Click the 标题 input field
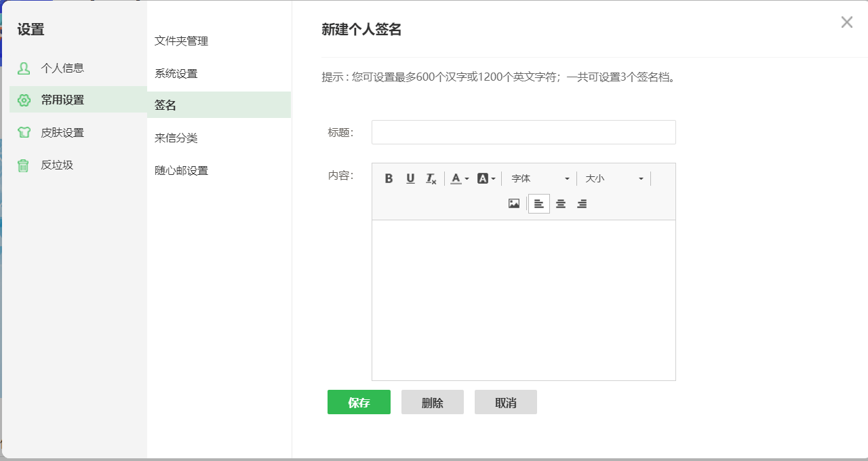 (524, 132)
